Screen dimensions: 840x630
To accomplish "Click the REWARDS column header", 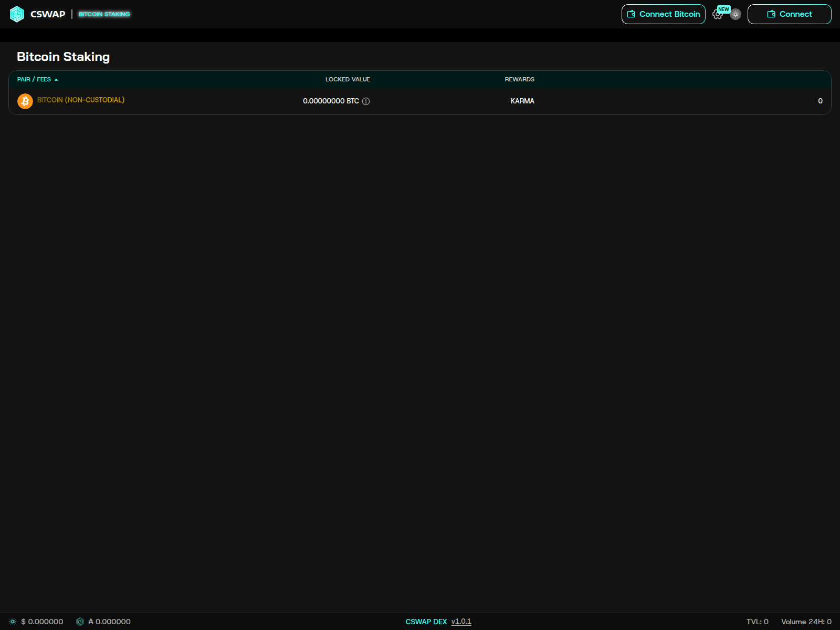I will (519, 79).
